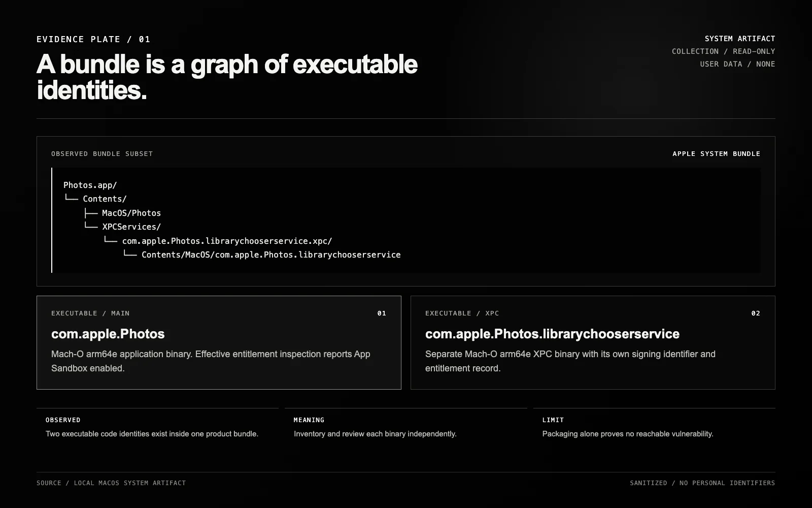Click 'SOURCE / LOCAL MACOS SYSTEM ARTIFACT' footer
This screenshot has height=508, width=812.
coord(111,483)
